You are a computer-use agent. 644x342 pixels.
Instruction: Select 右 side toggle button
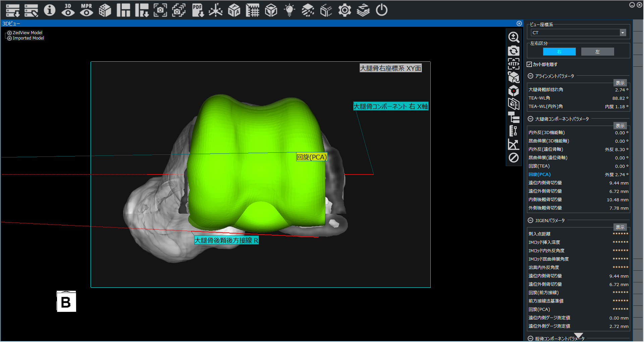(x=559, y=52)
